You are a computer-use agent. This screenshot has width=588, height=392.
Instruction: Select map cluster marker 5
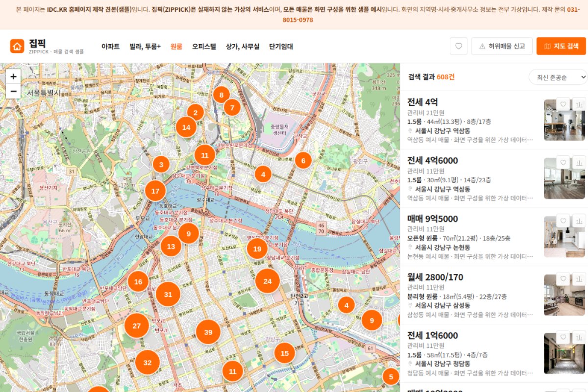[391, 377]
